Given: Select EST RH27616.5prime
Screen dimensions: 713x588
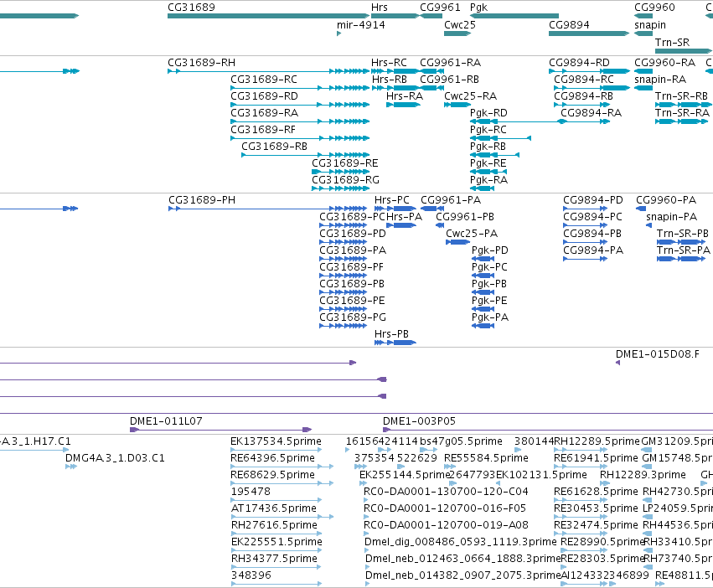Looking at the screenshot, I should click(x=276, y=534).
